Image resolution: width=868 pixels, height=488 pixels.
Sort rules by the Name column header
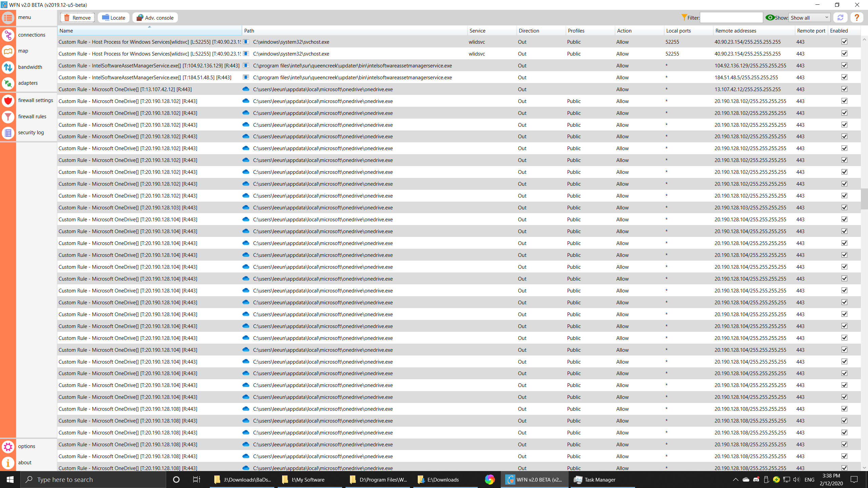coord(149,31)
